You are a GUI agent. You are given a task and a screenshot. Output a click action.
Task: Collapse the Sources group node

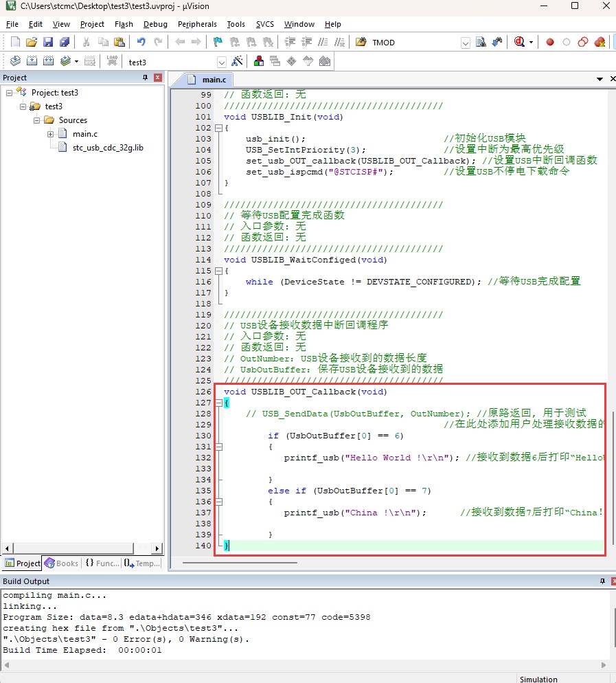37,120
